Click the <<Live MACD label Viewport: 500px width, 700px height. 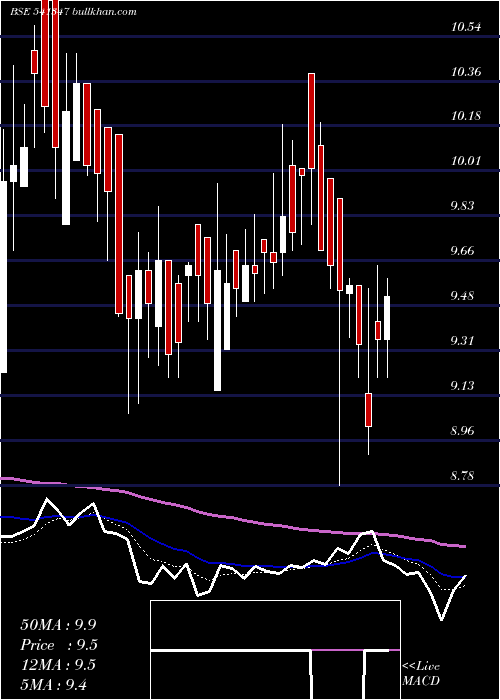(x=421, y=673)
